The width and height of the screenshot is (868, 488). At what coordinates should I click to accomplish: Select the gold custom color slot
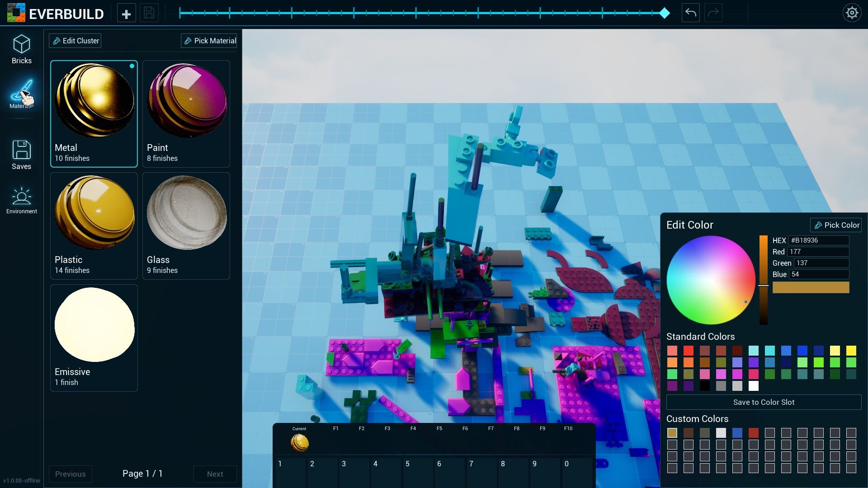[672, 433]
